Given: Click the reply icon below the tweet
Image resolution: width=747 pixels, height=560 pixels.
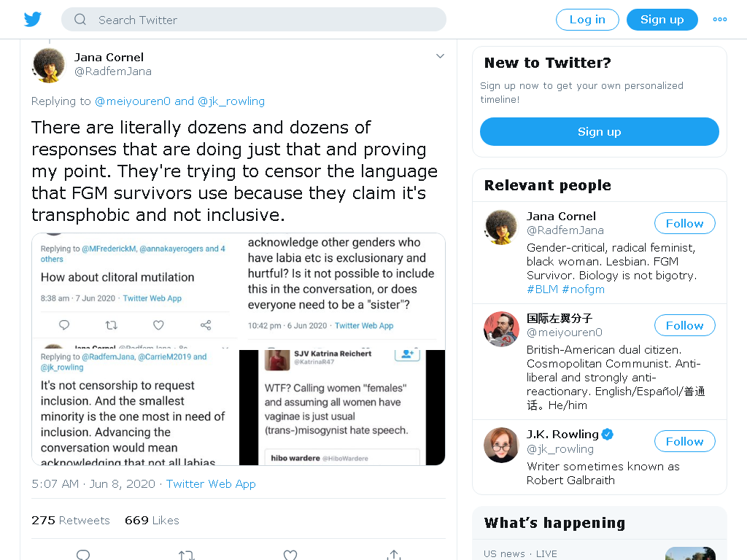Looking at the screenshot, I should tap(83, 555).
